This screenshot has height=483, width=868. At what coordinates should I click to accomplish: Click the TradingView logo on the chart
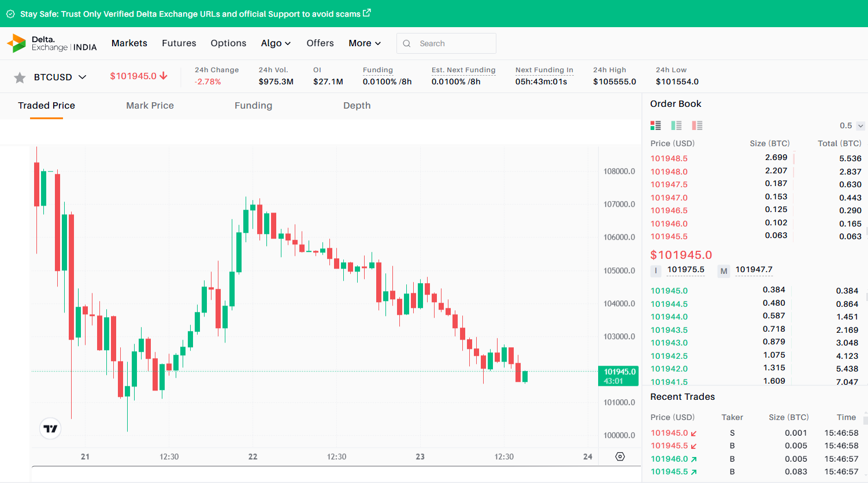[x=51, y=428]
